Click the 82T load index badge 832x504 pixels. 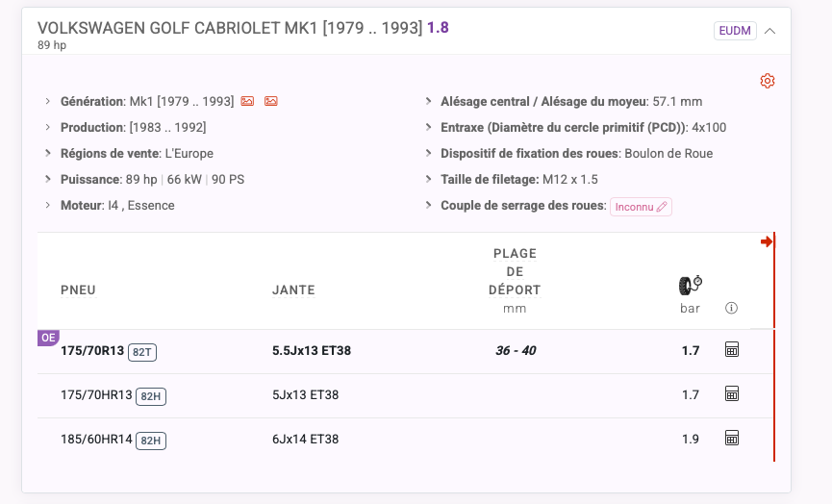(142, 352)
